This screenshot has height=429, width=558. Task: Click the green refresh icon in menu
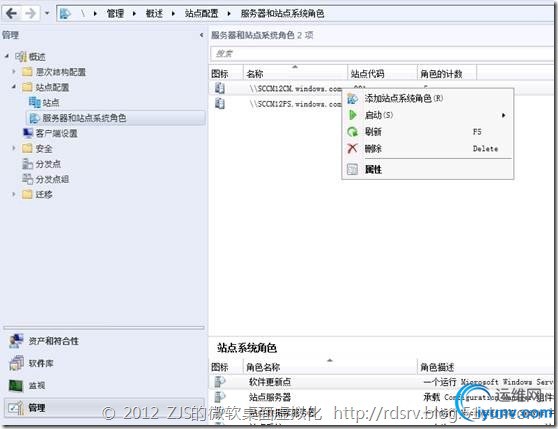(x=352, y=132)
